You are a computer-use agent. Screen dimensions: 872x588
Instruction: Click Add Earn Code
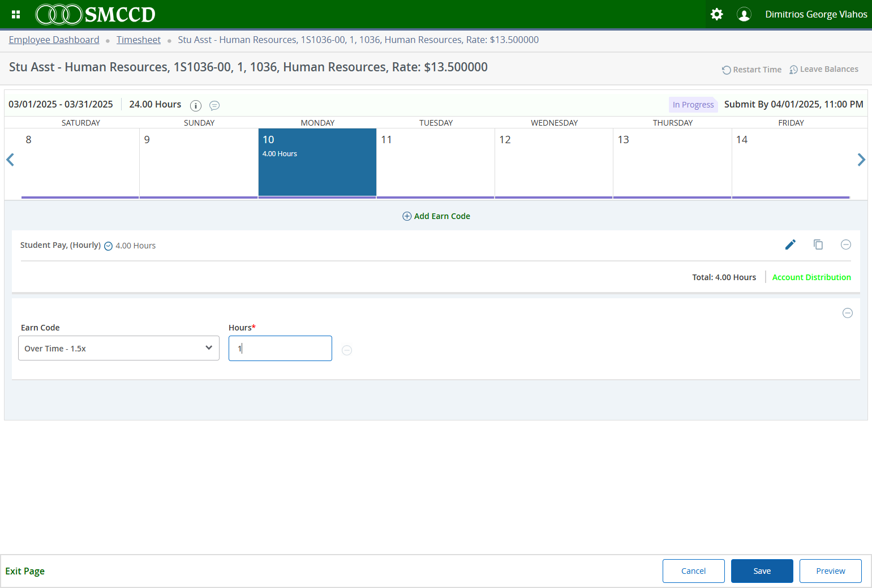tap(436, 216)
